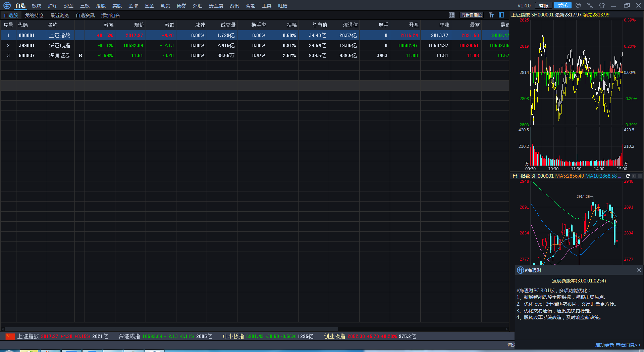Close the e海通财 update notification
Image resolution: width=644 pixels, height=352 pixels.
639,270
